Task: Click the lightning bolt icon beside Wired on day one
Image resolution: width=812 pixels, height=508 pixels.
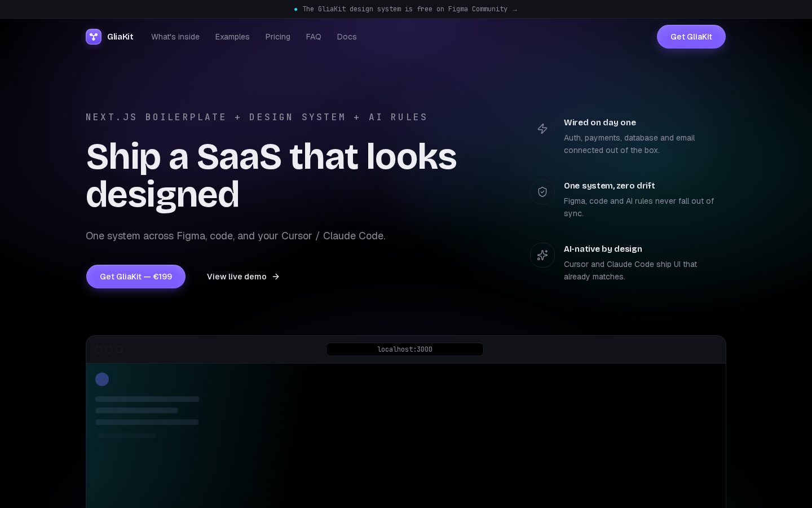Action: click(x=542, y=129)
